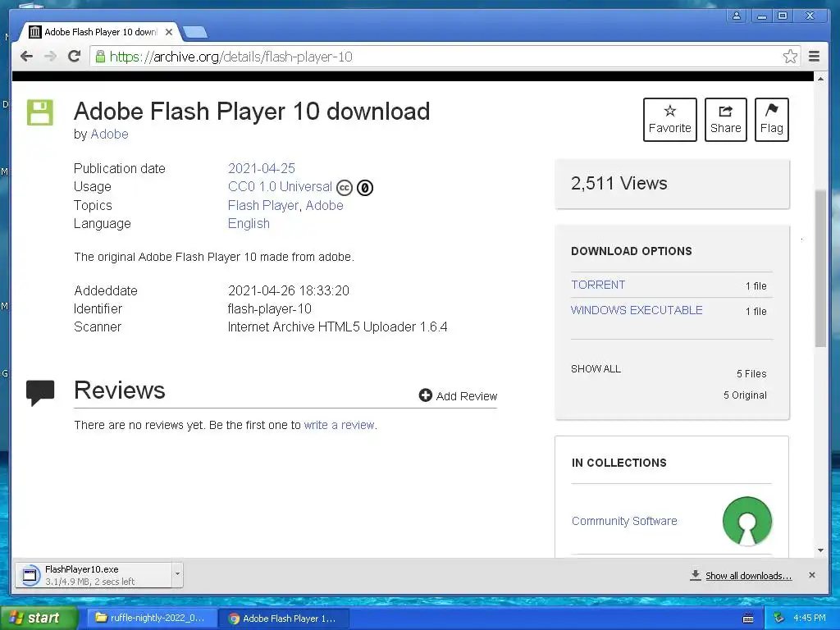840x630 pixels.
Task: Click the browser forward arrow
Action: 50,57
